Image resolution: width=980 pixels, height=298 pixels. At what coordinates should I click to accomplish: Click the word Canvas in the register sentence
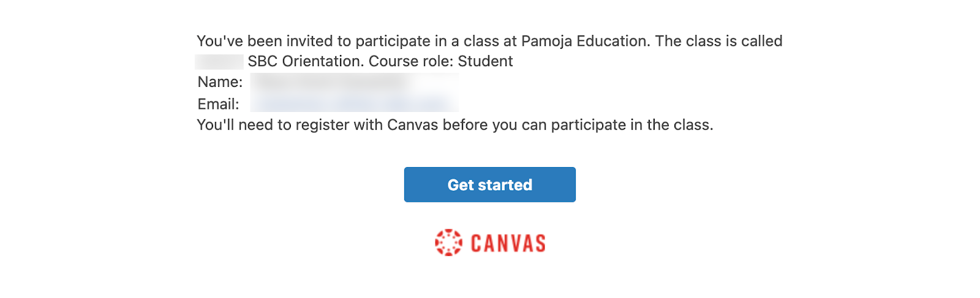click(x=412, y=125)
